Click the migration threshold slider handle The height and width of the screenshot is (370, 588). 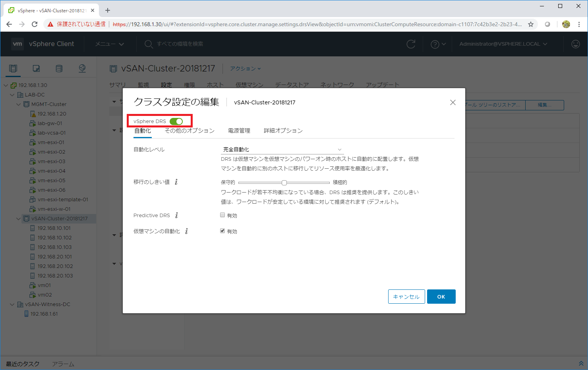284,183
